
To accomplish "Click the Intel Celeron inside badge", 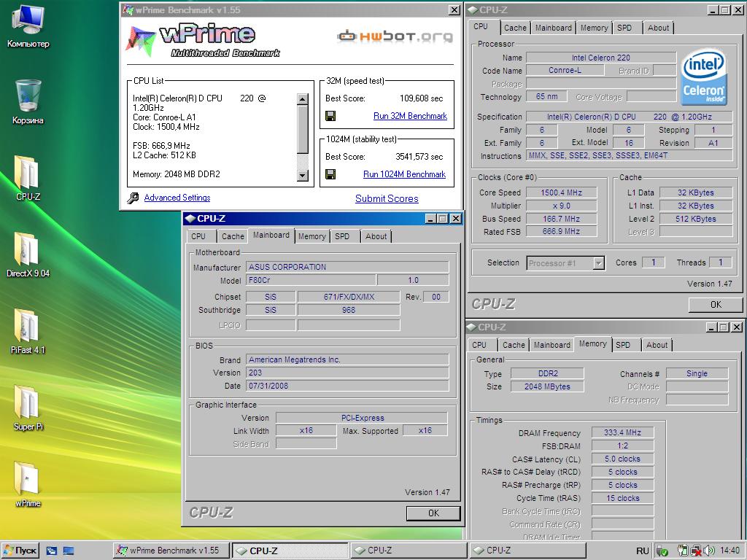I will click(704, 77).
